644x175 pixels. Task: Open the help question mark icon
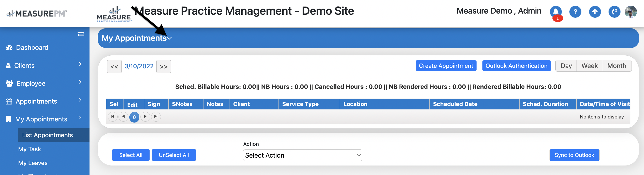click(575, 12)
